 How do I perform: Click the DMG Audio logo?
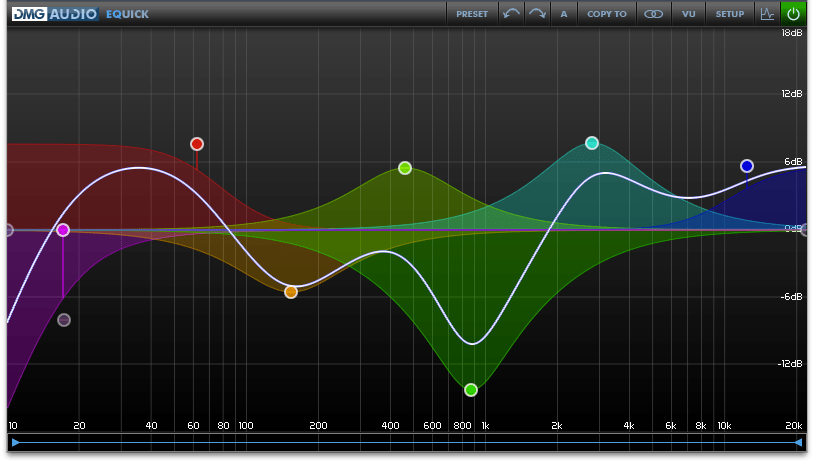55,14
